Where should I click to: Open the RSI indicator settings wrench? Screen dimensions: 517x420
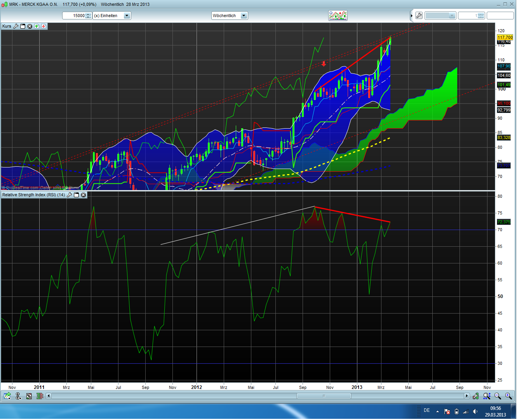(x=70, y=195)
